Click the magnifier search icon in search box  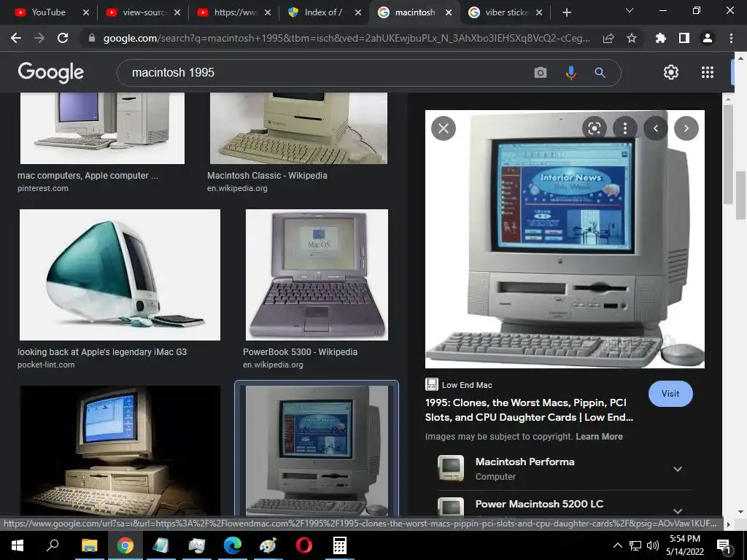600,72
